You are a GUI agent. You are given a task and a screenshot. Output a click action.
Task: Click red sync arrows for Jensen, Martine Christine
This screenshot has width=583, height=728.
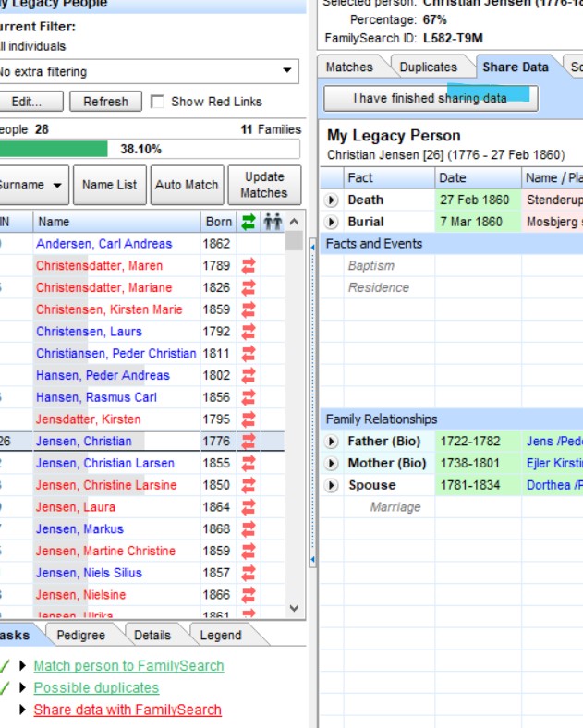(249, 552)
